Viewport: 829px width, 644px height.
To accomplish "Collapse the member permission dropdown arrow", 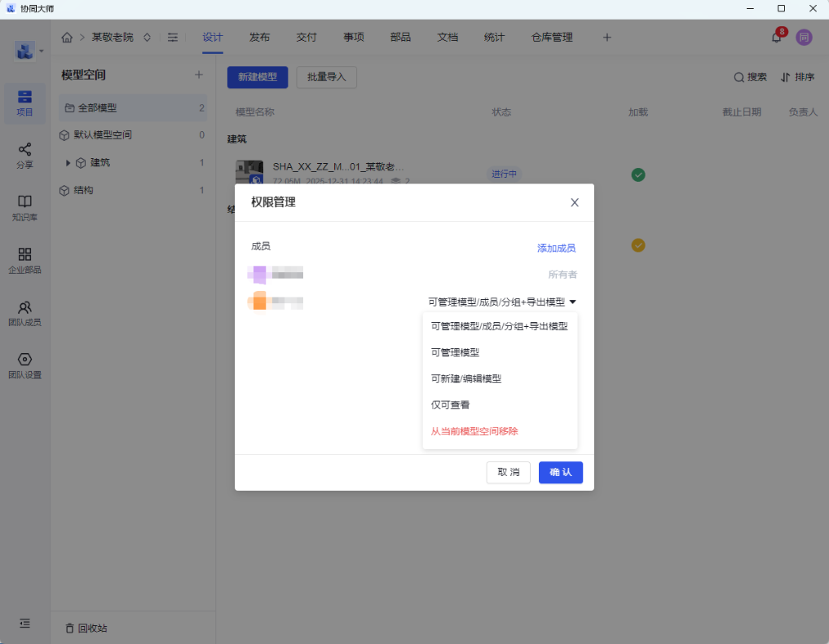I will 573,302.
